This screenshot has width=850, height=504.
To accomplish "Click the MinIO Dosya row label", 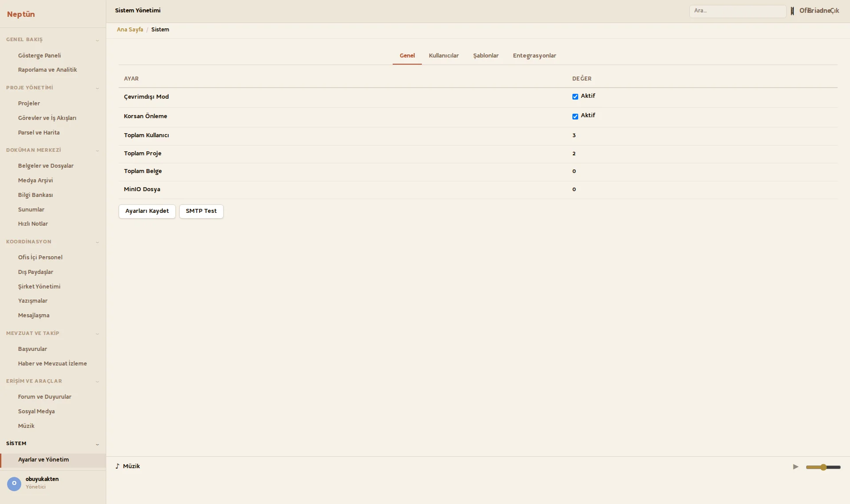I will (x=142, y=189).
